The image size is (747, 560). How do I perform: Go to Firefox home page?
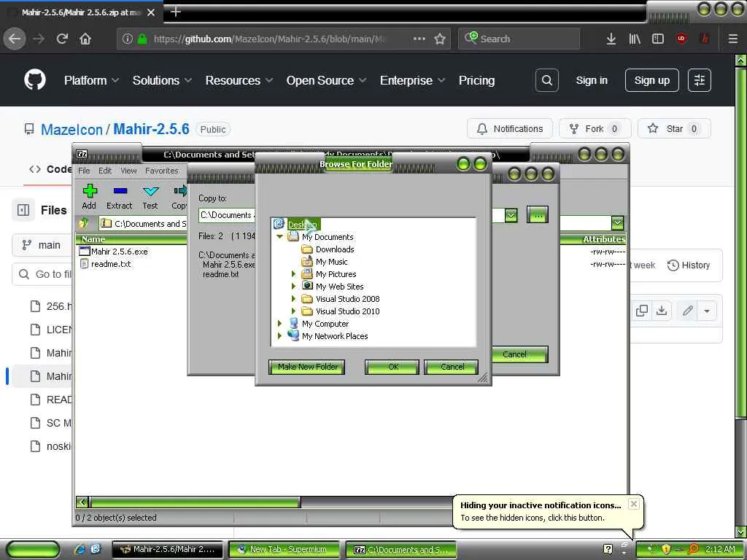click(x=85, y=39)
